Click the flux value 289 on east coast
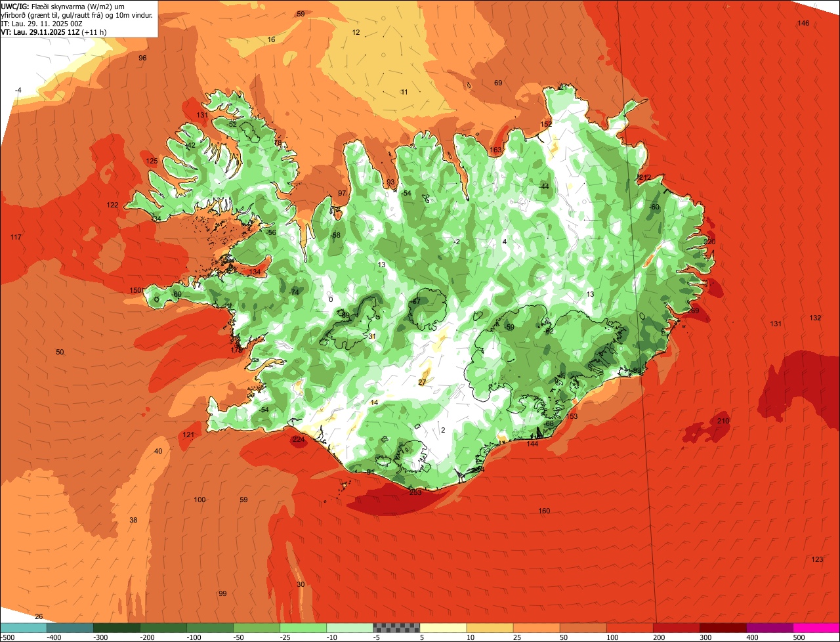Viewport: 840px width, 642px height. click(x=693, y=310)
